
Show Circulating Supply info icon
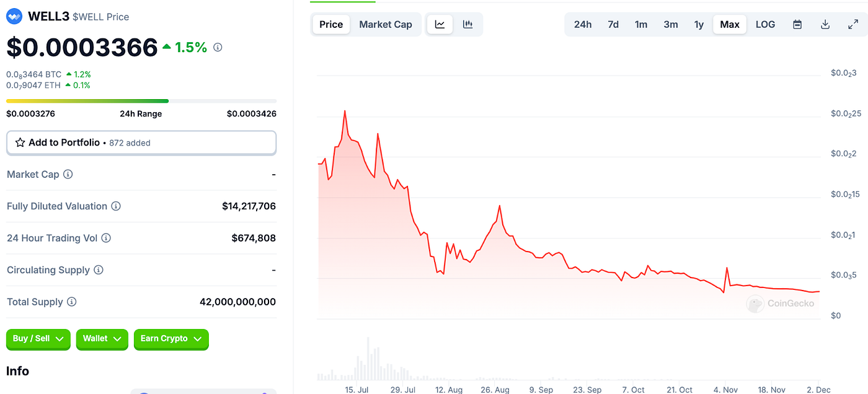tap(99, 270)
